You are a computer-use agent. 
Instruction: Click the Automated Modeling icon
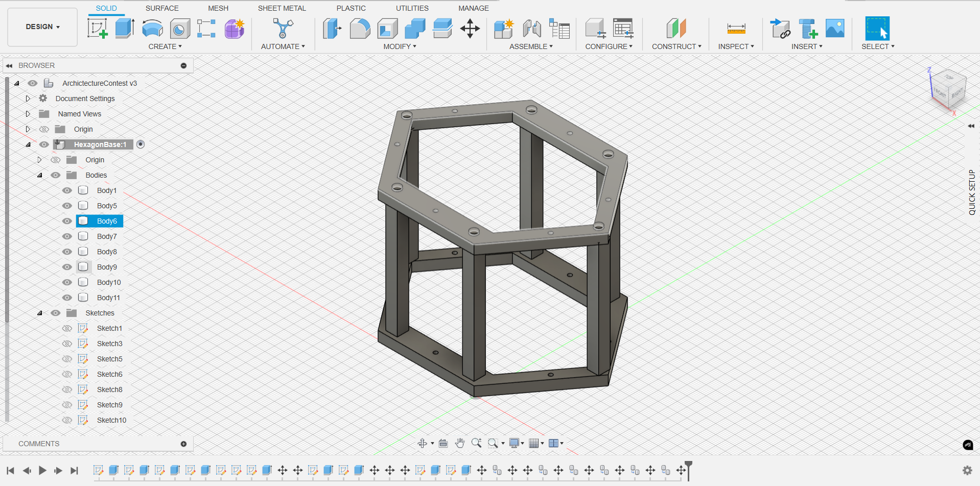(283, 29)
